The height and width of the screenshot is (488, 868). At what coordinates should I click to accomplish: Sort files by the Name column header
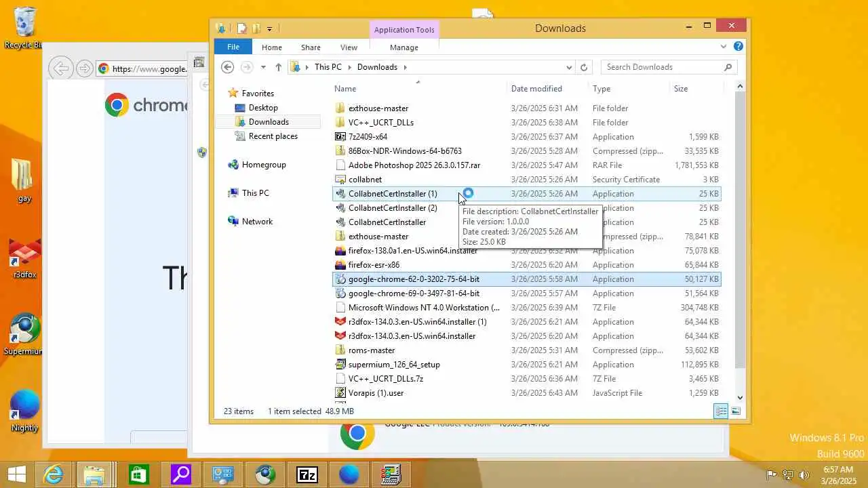click(x=345, y=89)
